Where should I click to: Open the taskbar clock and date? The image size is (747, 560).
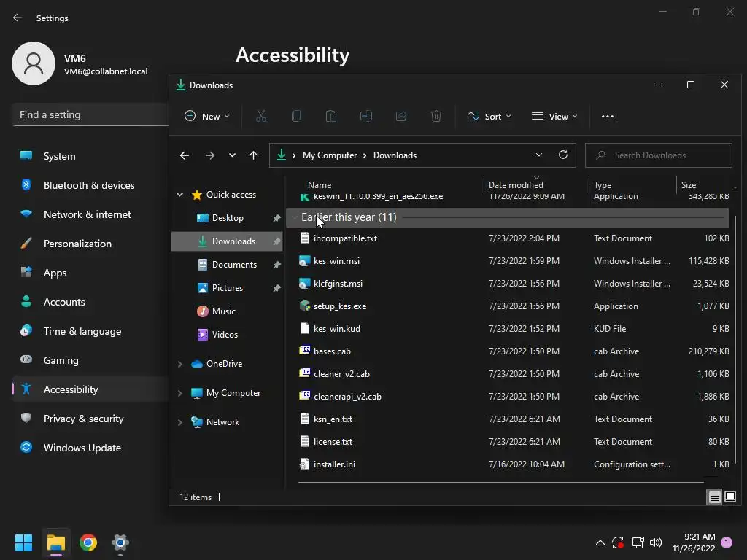point(694,542)
